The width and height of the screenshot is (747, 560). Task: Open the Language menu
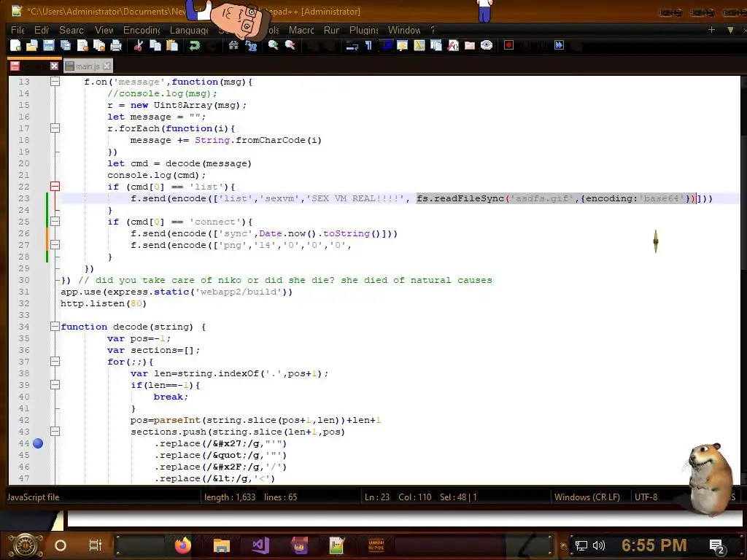coord(189,30)
